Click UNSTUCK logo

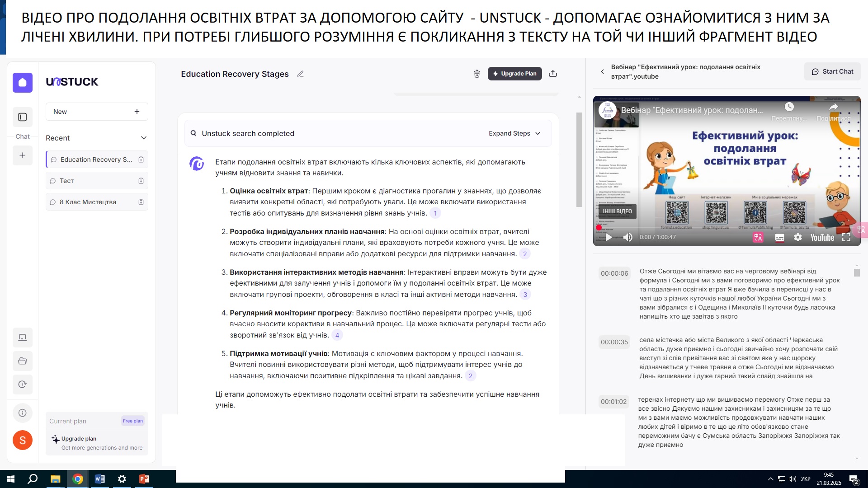click(x=72, y=82)
